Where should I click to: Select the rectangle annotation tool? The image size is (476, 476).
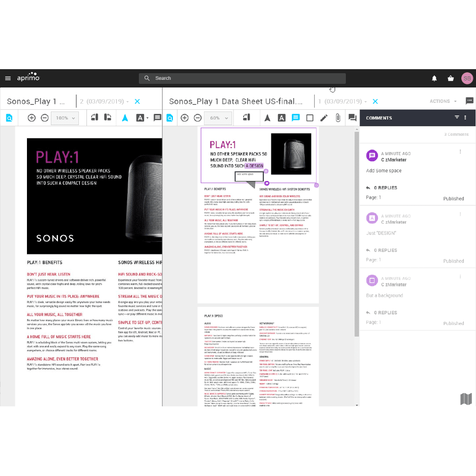click(310, 118)
